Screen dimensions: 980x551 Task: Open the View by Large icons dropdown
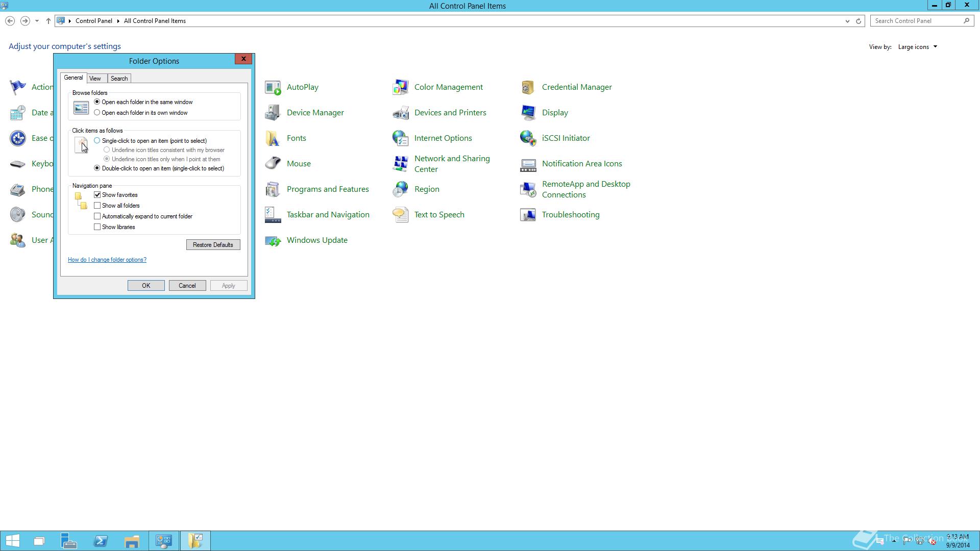tap(918, 47)
